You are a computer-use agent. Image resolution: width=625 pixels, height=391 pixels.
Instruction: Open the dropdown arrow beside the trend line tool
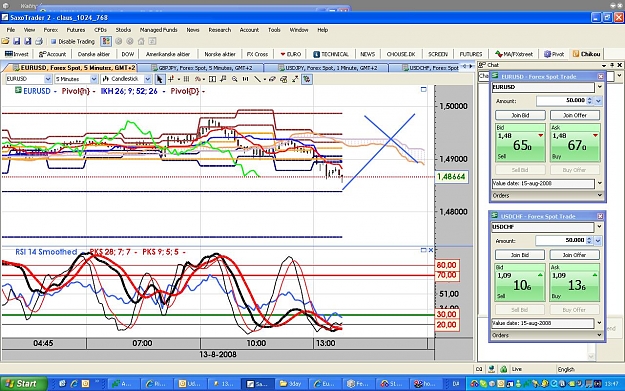(x=264, y=79)
